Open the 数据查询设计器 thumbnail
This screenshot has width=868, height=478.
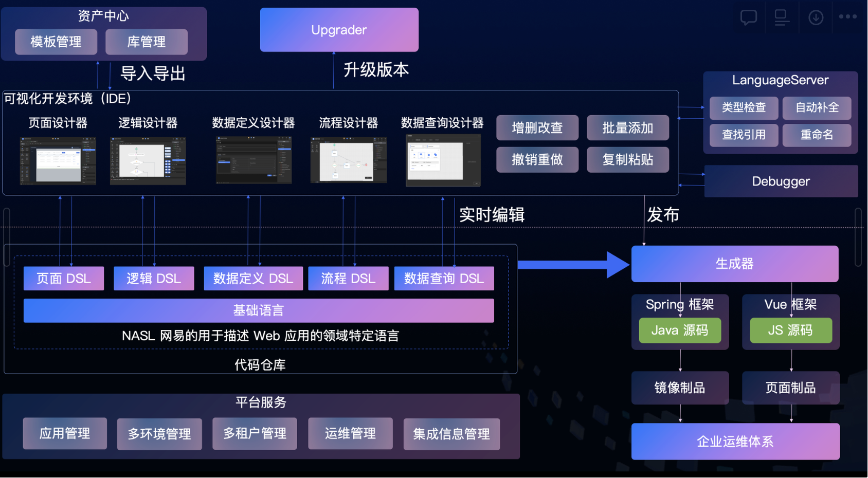point(443,160)
